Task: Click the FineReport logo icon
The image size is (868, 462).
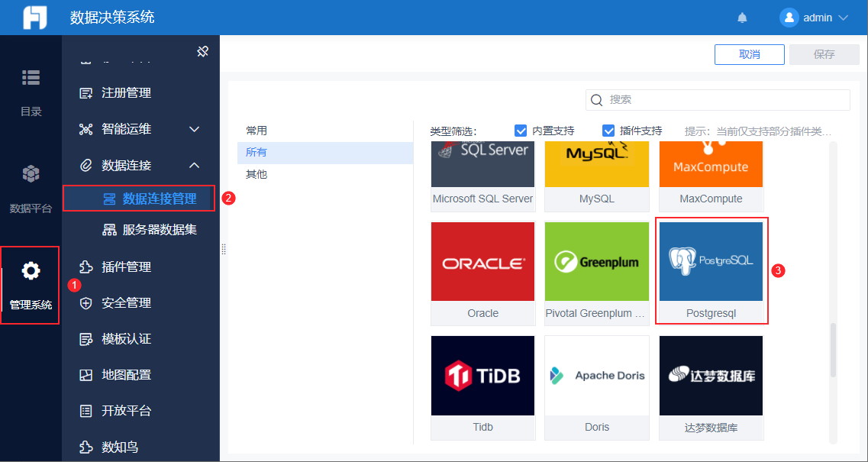Action: (x=34, y=18)
